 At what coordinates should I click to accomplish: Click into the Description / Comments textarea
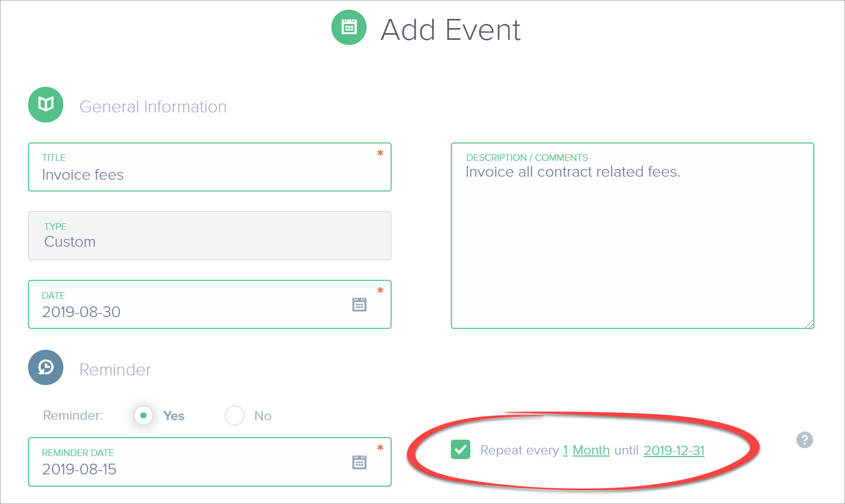[633, 235]
